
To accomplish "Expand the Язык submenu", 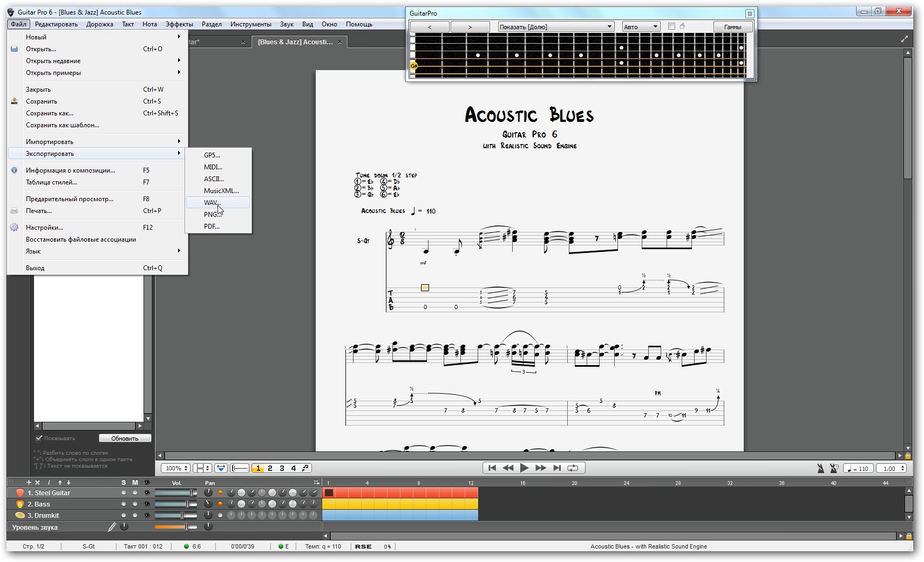I will pos(98,251).
